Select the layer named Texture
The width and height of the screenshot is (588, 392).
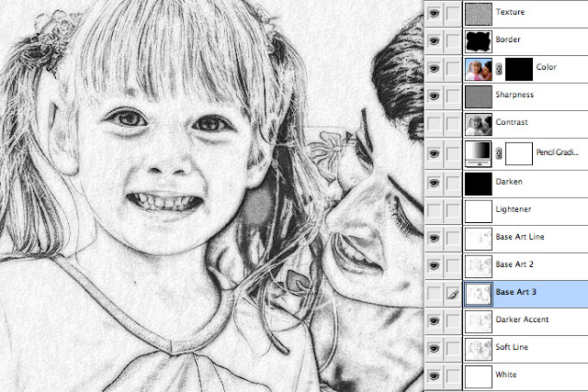510,12
